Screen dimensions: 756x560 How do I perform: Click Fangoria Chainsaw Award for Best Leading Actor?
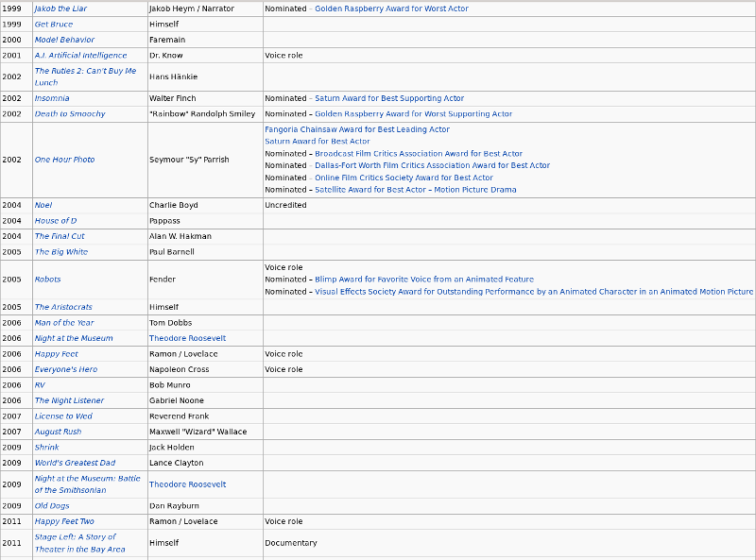(x=357, y=129)
